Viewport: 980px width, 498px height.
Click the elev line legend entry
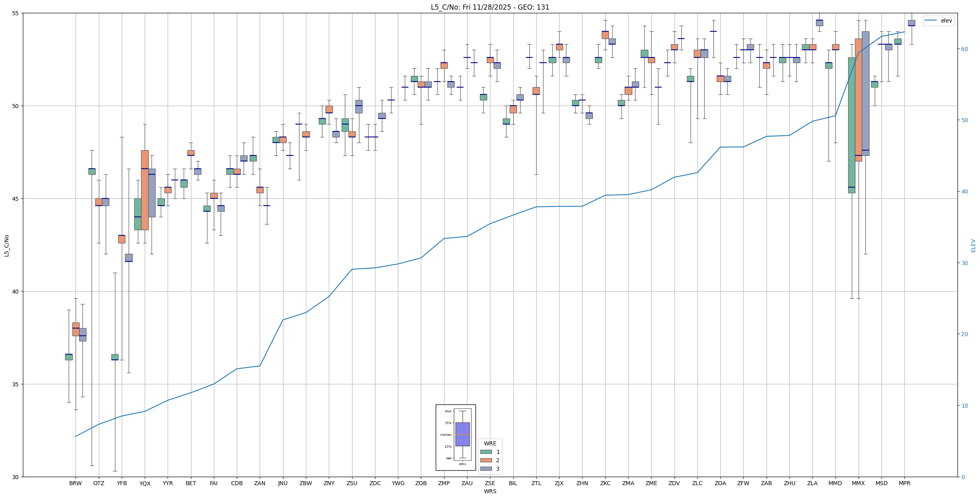[938, 20]
